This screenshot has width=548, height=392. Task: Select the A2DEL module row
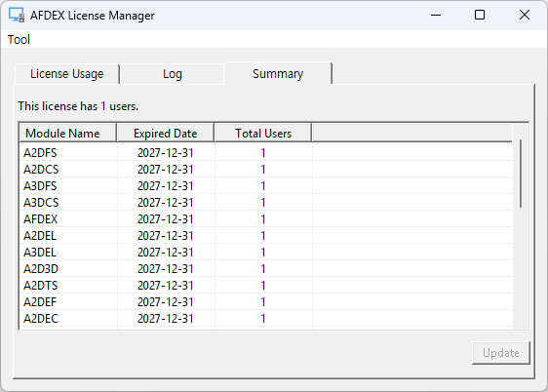(265, 236)
